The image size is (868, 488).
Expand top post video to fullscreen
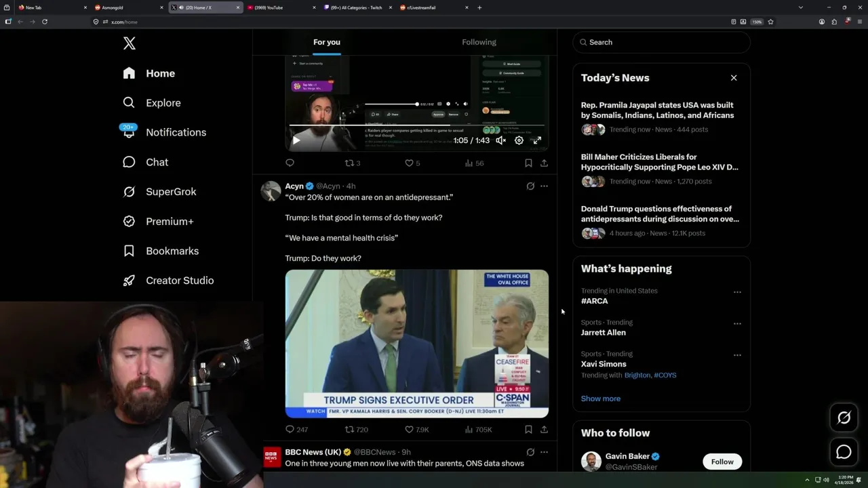pos(536,140)
